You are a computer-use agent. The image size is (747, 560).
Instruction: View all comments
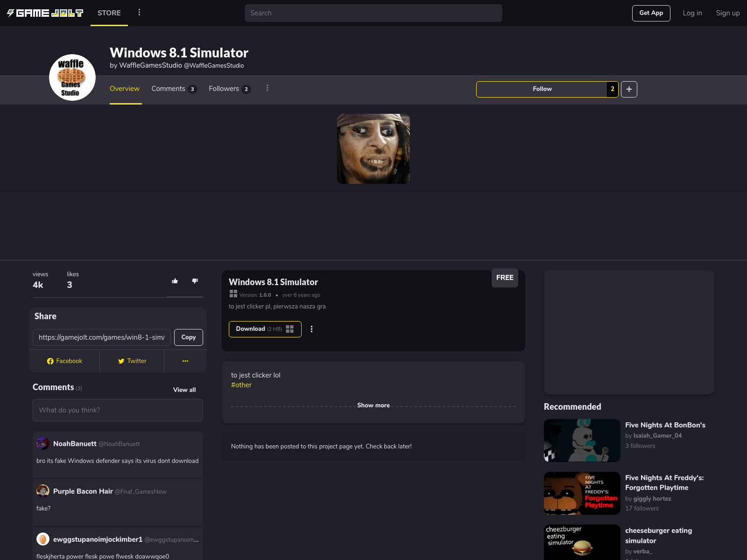click(184, 390)
